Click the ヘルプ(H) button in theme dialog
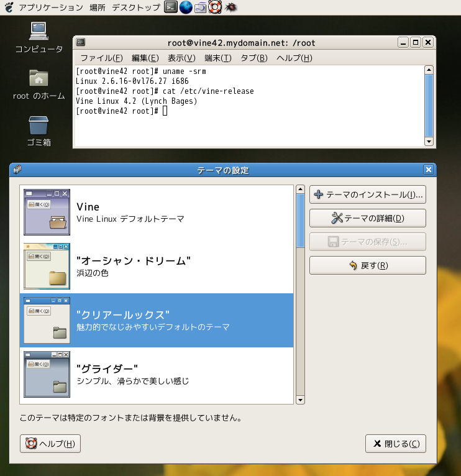The image size is (461, 476). coord(50,444)
